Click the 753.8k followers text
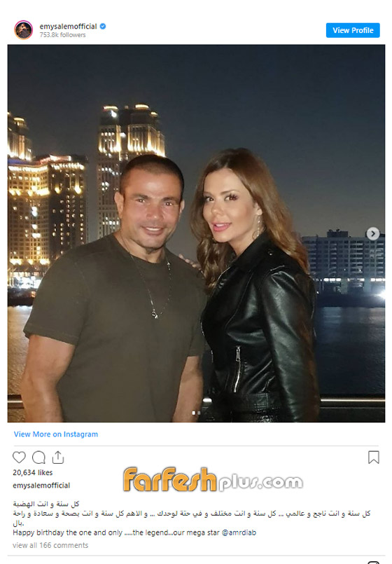The width and height of the screenshot is (392, 564). (x=62, y=35)
